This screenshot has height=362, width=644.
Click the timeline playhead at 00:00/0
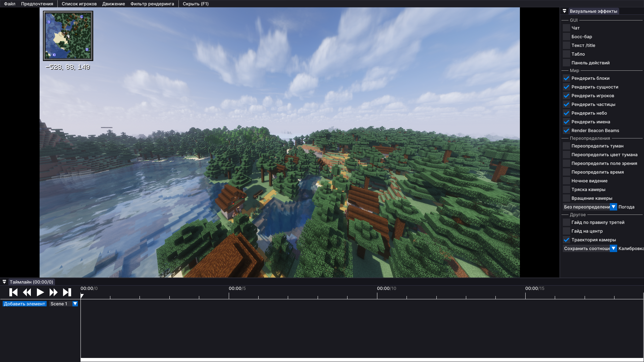pyautogui.click(x=82, y=296)
